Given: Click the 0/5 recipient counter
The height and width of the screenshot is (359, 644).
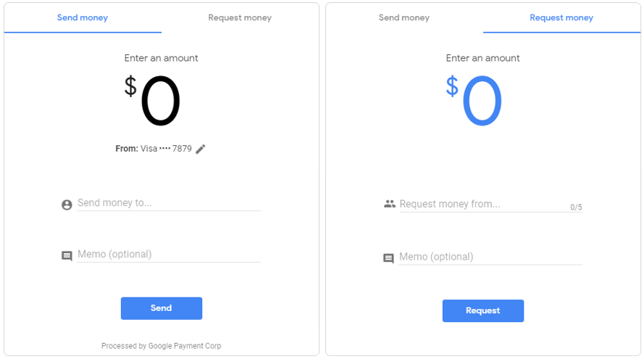Looking at the screenshot, I should point(576,207).
